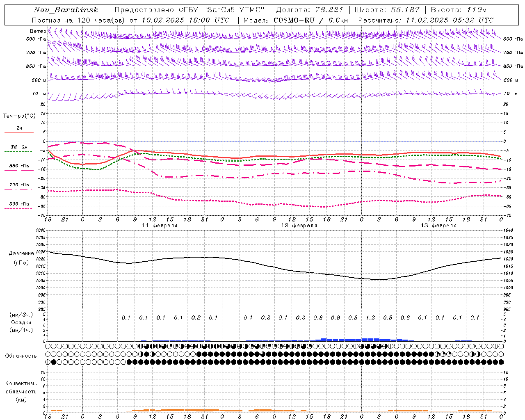525x420 pixels.
Task: Click the Td 2м dew point legend label
Action: 19,147
